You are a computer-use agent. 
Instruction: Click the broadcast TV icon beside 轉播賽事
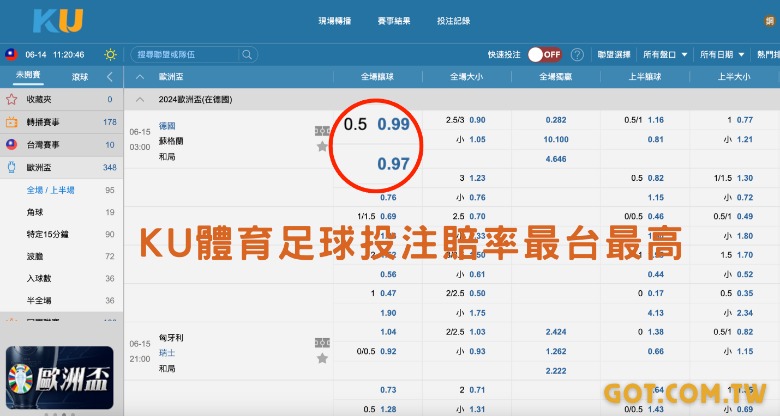[11, 122]
